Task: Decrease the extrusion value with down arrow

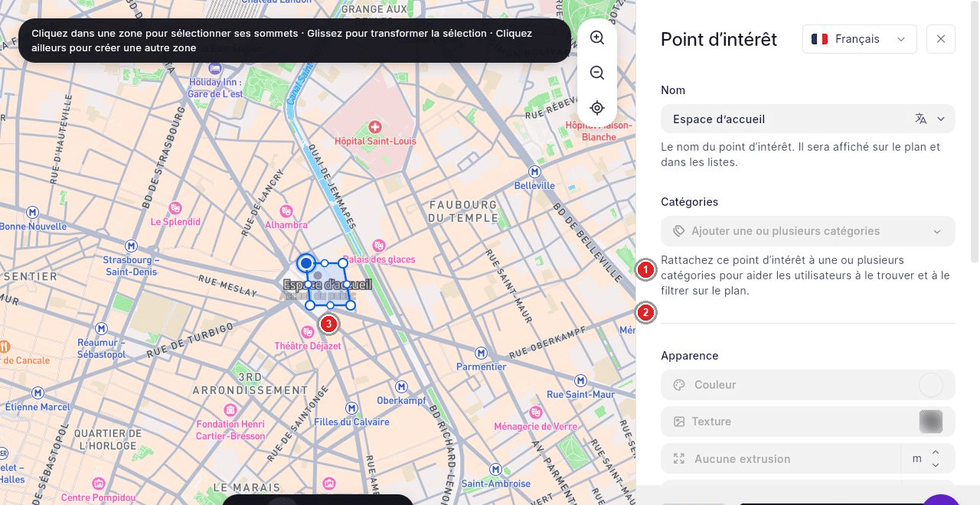Action: tap(936, 465)
